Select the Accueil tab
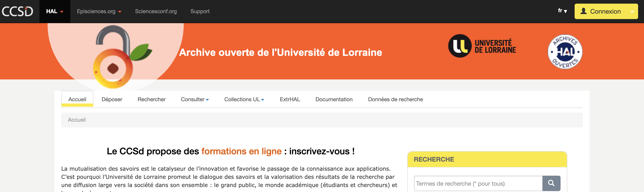Screen dimensions: 644x192 (77, 99)
